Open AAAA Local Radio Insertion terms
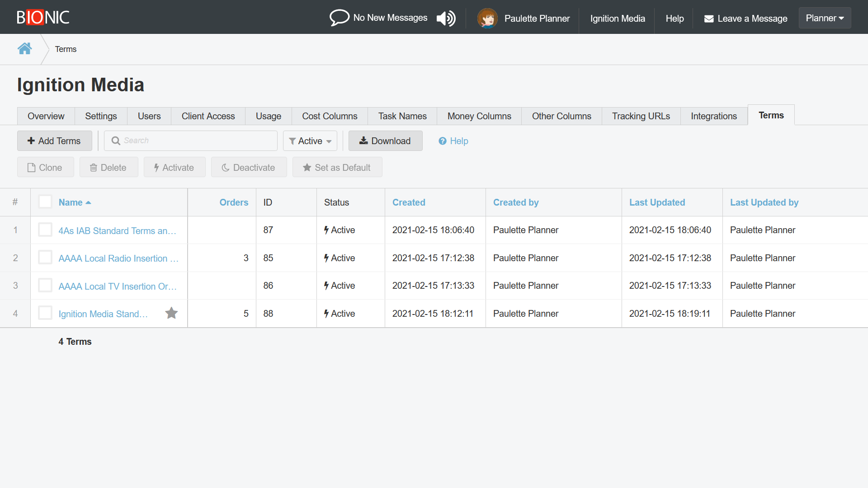This screenshot has width=868, height=488. pyautogui.click(x=119, y=258)
